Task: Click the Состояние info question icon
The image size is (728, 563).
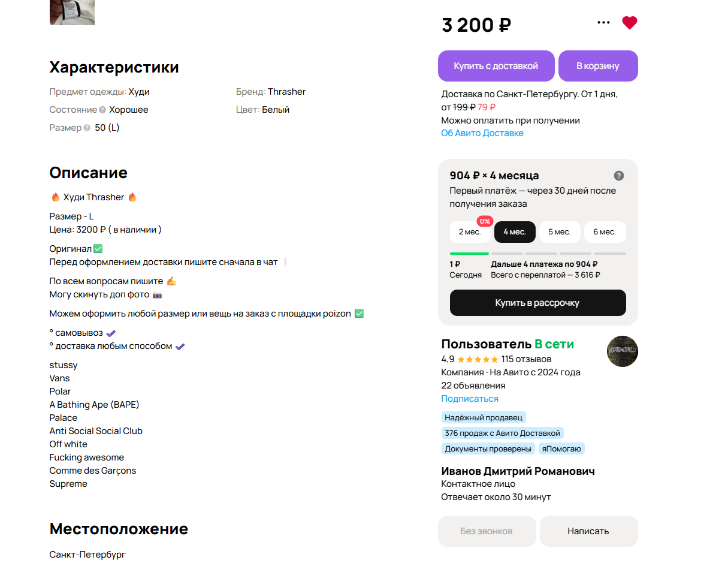Action: tap(102, 110)
